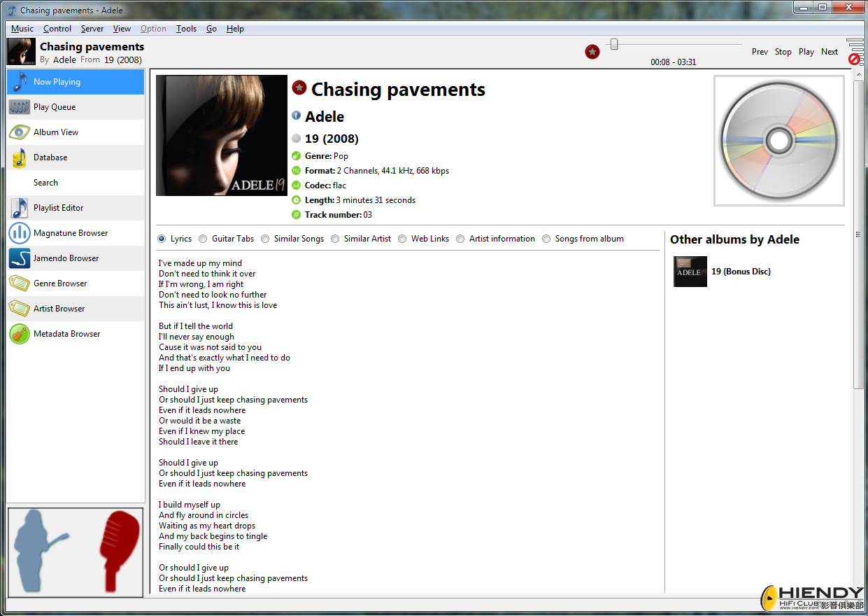Open the Metadata Browser guitar icon
Image resolution: width=868 pixels, height=616 pixels.
click(x=20, y=334)
